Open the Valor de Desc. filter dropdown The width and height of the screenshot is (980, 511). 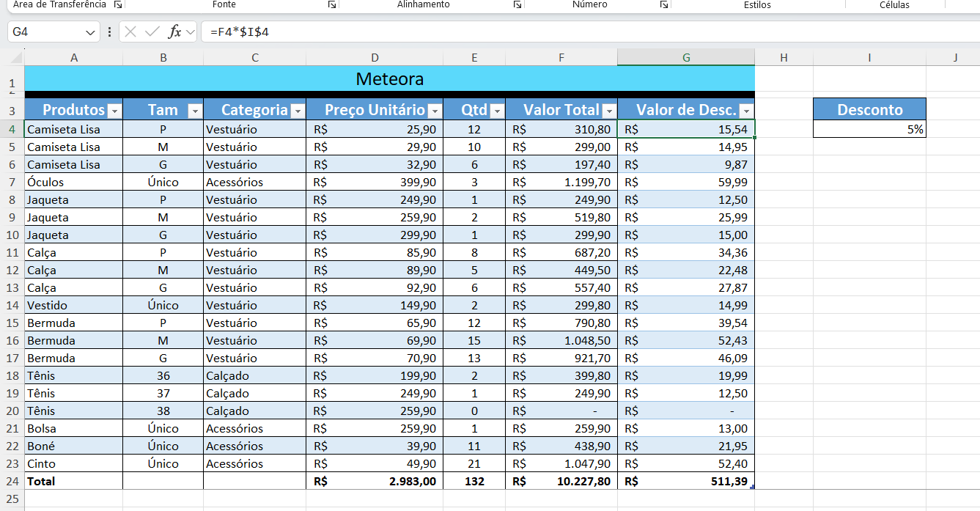746,111
